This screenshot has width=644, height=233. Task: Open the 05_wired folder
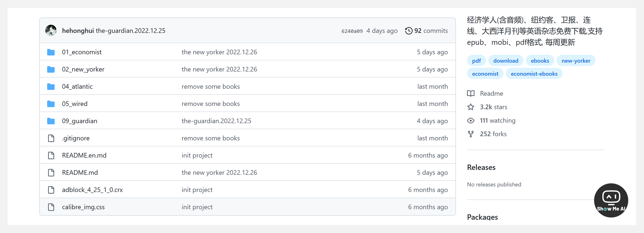75,104
